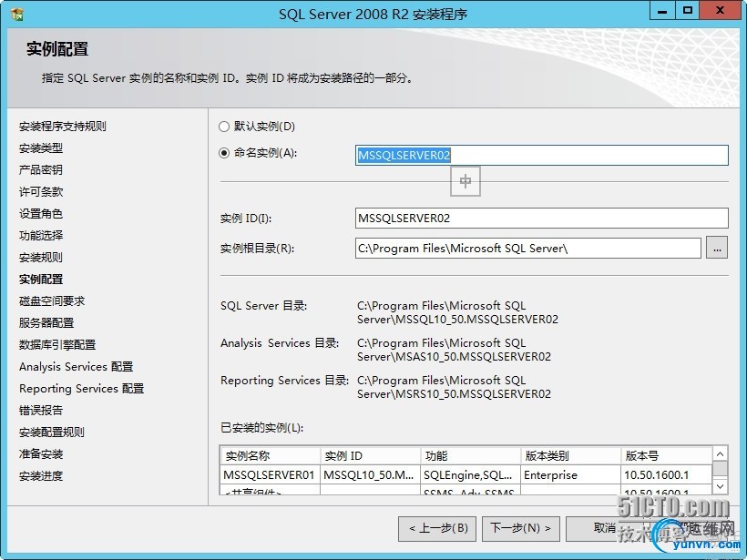Click the installed instances scrollbar thumb
The width and height of the screenshot is (747, 560).
pyautogui.click(x=720, y=469)
